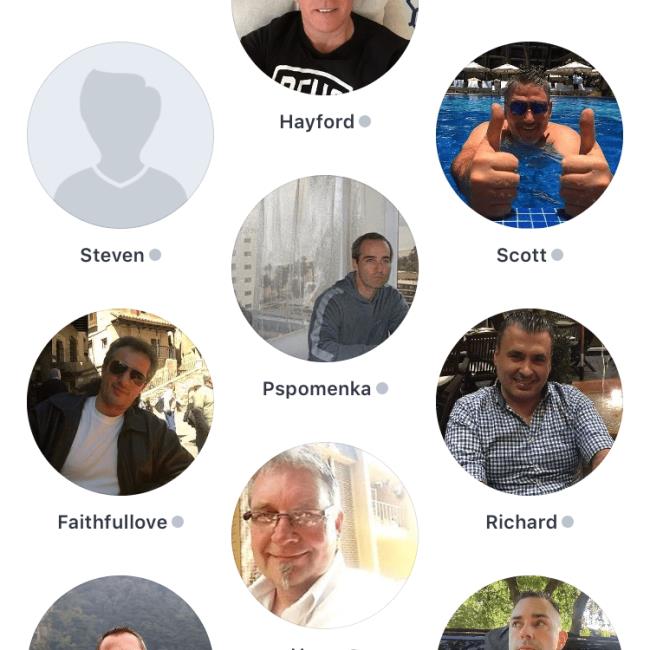The width and height of the screenshot is (650, 650).
Task: Click the Steven name label
Action: (x=112, y=255)
